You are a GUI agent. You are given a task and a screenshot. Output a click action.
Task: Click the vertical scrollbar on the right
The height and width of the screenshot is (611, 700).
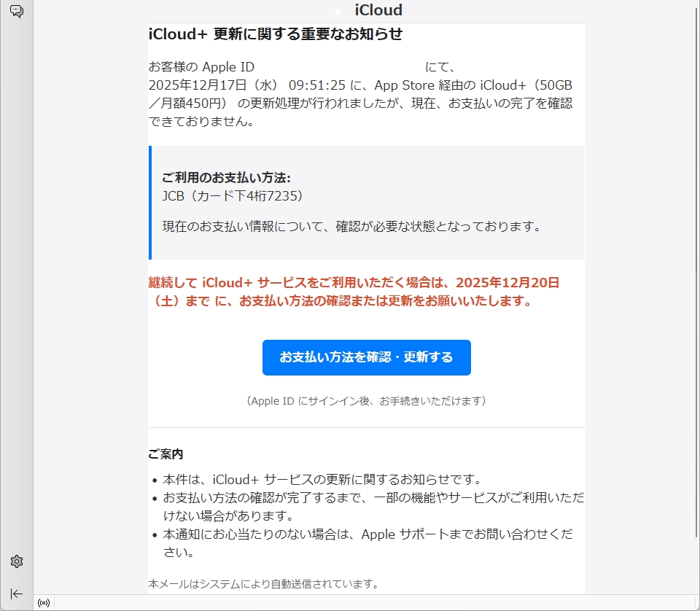[x=696, y=268]
